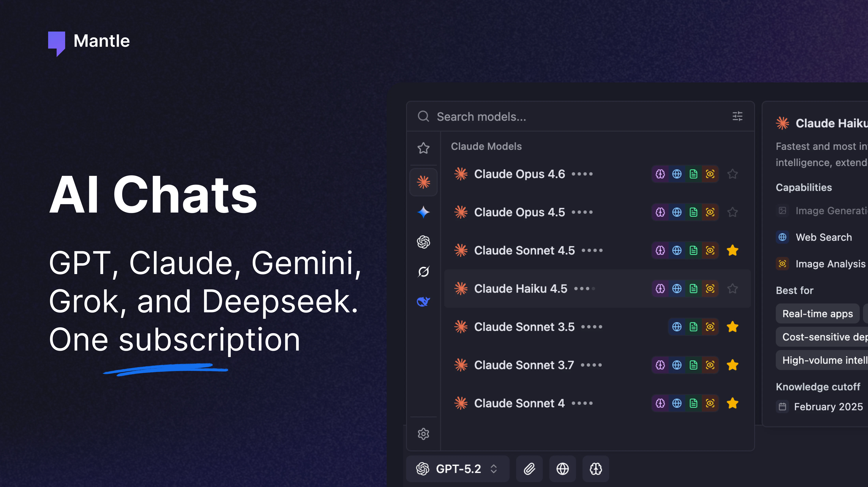This screenshot has width=868, height=487.
Task: Unfavorite Claude Sonnet 3.5 star
Action: pyautogui.click(x=732, y=327)
